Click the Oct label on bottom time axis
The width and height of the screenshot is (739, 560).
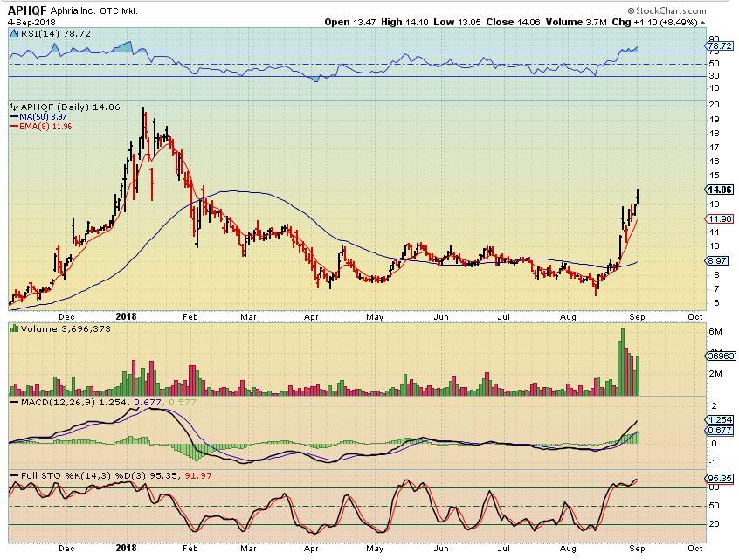tap(695, 549)
